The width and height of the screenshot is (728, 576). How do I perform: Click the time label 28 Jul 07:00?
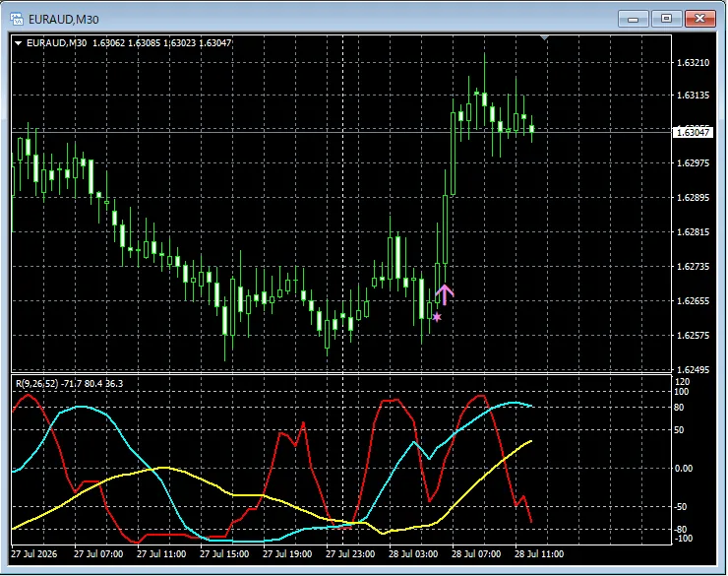[476, 554]
